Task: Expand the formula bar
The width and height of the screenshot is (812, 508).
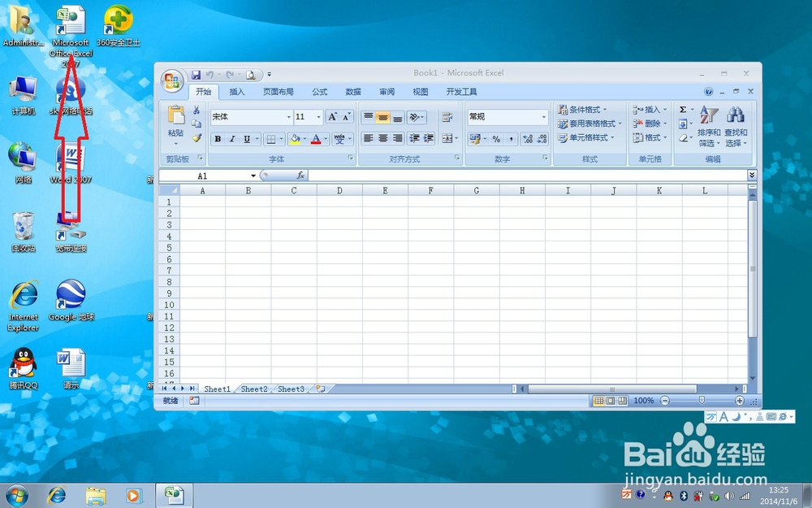Action: point(752,176)
